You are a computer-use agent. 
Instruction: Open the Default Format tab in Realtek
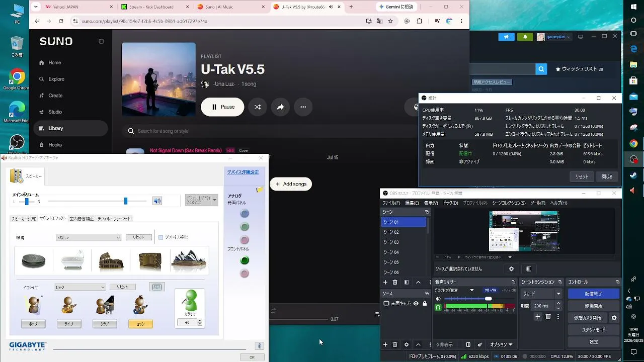click(x=114, y=219)
